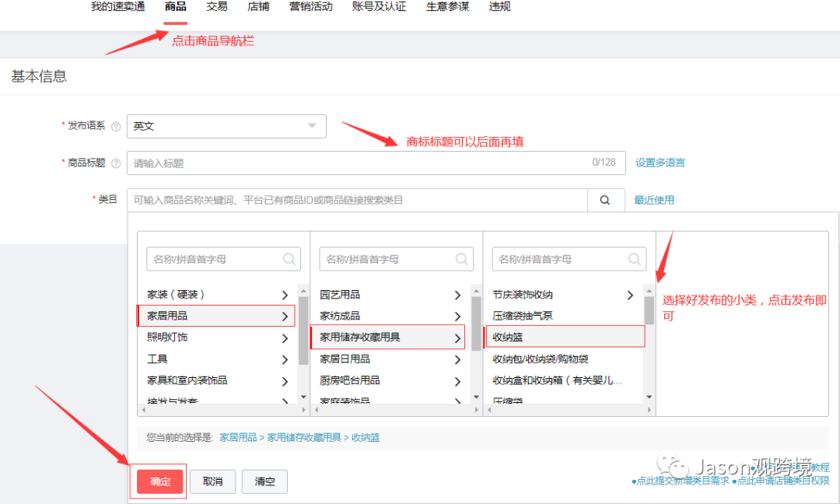Open the 商品 navigation tab
Image resolution: width=840 pixels, height=504 pixels.
(174, 7)
